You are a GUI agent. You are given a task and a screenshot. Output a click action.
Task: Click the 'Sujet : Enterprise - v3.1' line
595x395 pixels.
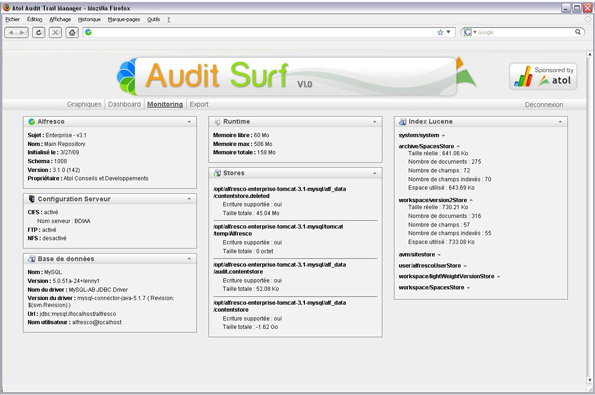click(57, 135)
